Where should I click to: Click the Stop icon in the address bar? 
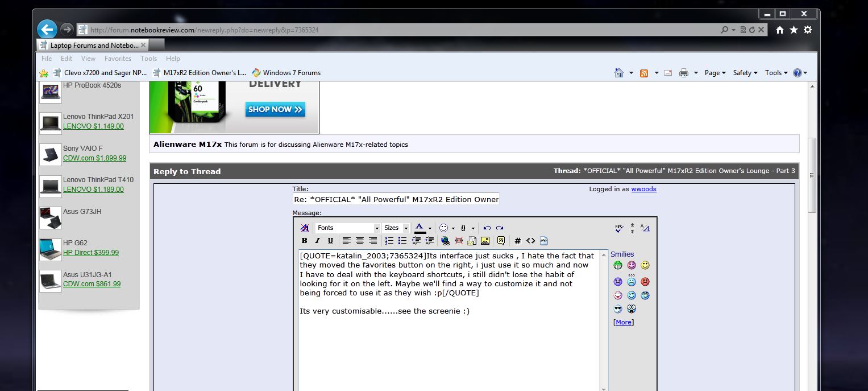click(x=761, y=30)
